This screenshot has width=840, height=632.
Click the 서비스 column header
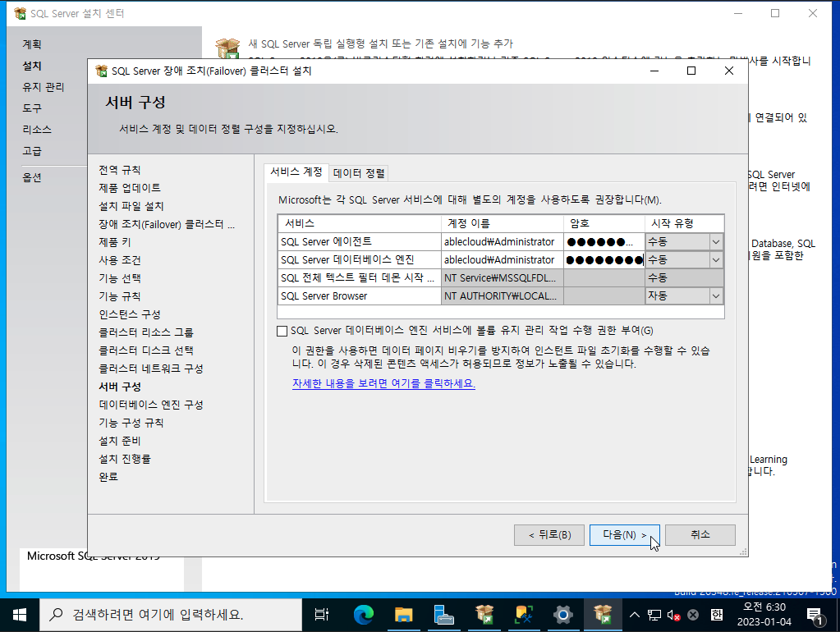coord(360,223)
